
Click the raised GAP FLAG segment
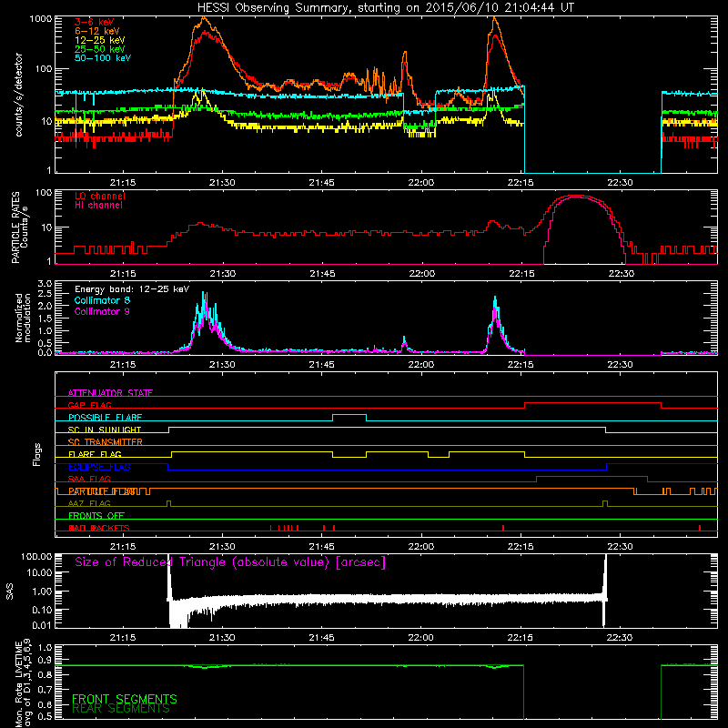592,403
